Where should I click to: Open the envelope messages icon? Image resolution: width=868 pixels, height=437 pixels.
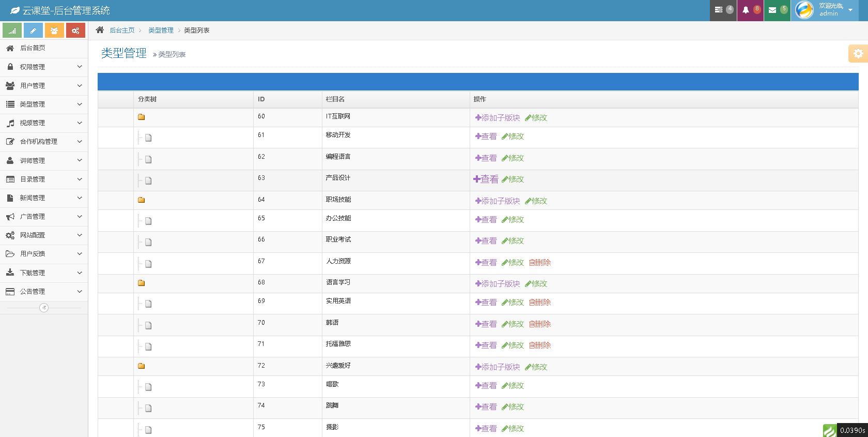point(777,10)
